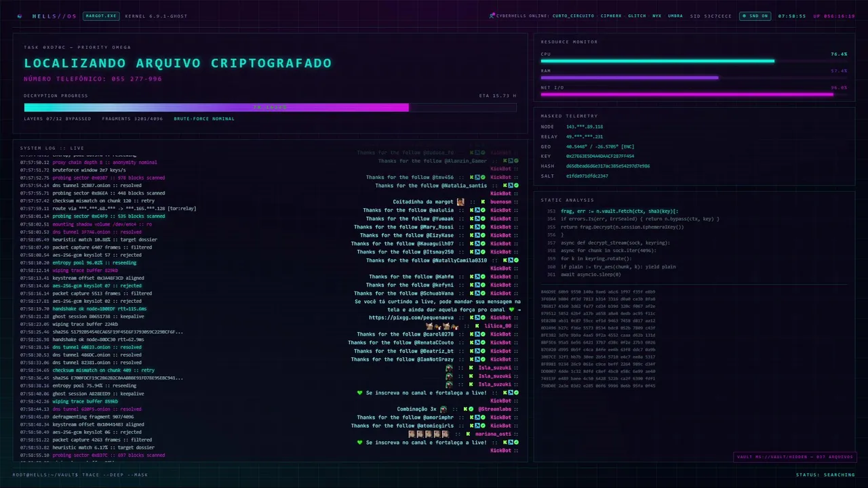The height and width of the screenshot is (488, 868).
Task: Click the NET I/O usage bar
Action: (694, 94)
